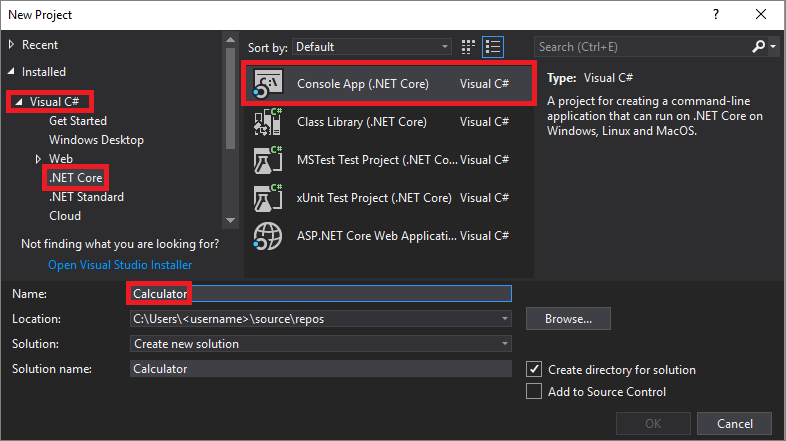Open Visual Studio Installer link
786x441 pixels.
tap(120, 265)
